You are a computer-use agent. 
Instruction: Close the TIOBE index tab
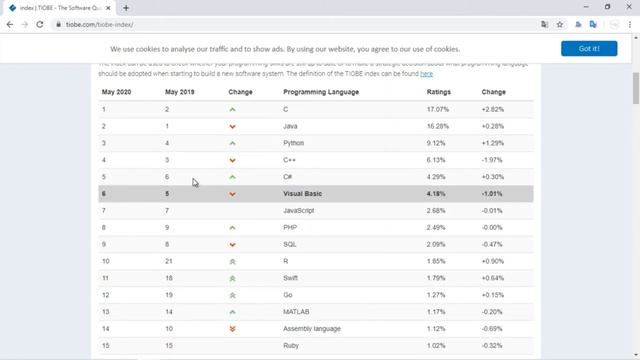108,8
